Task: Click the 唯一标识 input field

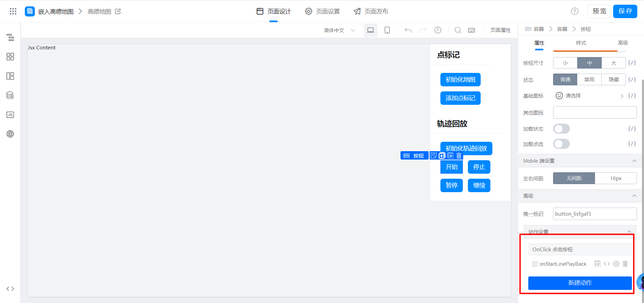Action: click(x=595, y=214)
